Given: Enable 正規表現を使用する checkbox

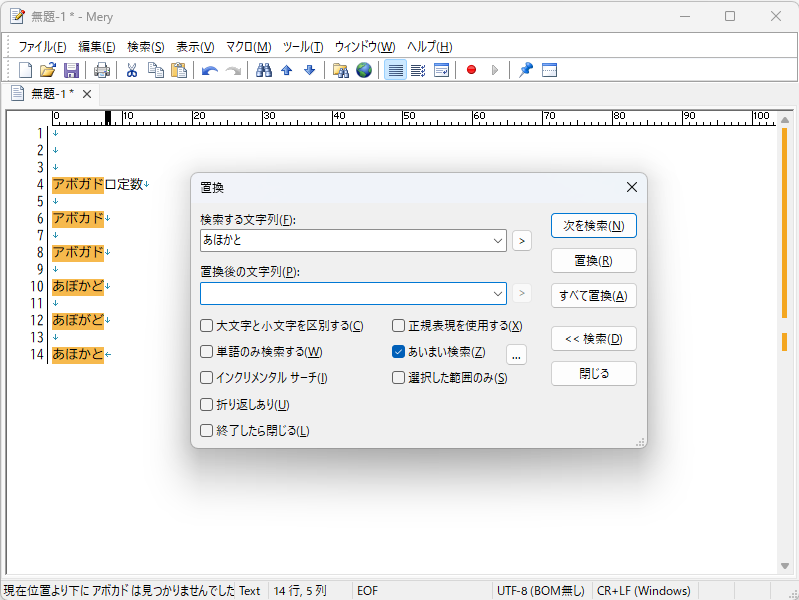Looking at the screenshot, I should [398, 326].
